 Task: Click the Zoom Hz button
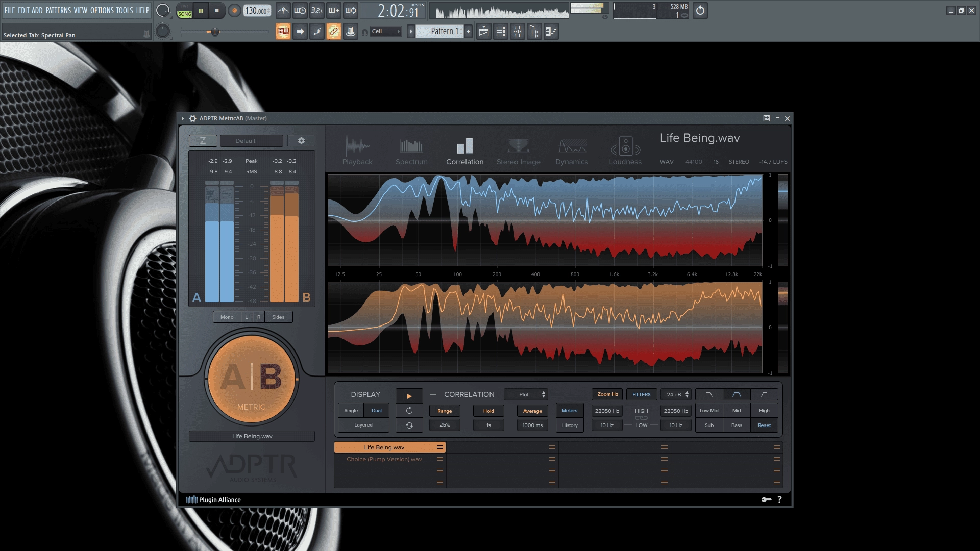tap(607, 394)
